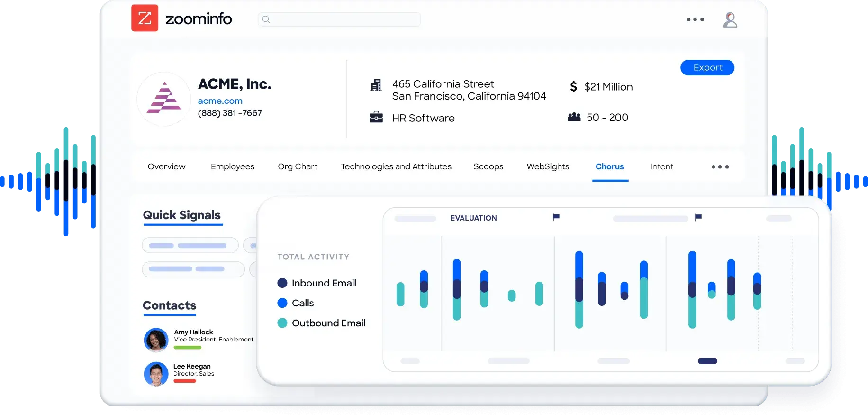Open the top header three-dot menu
Viewport: 868px width, 415px height.
coord(695,20)
